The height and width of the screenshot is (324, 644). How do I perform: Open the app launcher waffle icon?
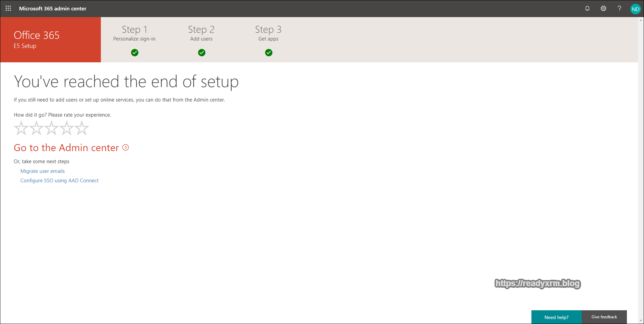pyautogui.click(x=8, y=8)
